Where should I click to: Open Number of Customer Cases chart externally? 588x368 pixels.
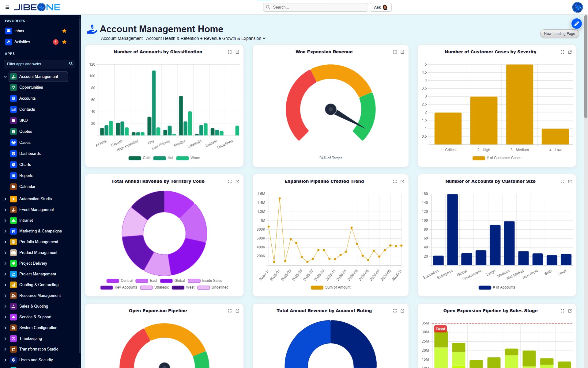coord(570,52)
